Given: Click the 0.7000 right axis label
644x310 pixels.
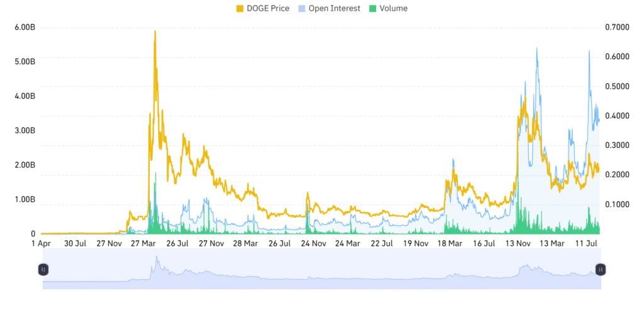Looking at the screenshot, I should coord(617,27).
